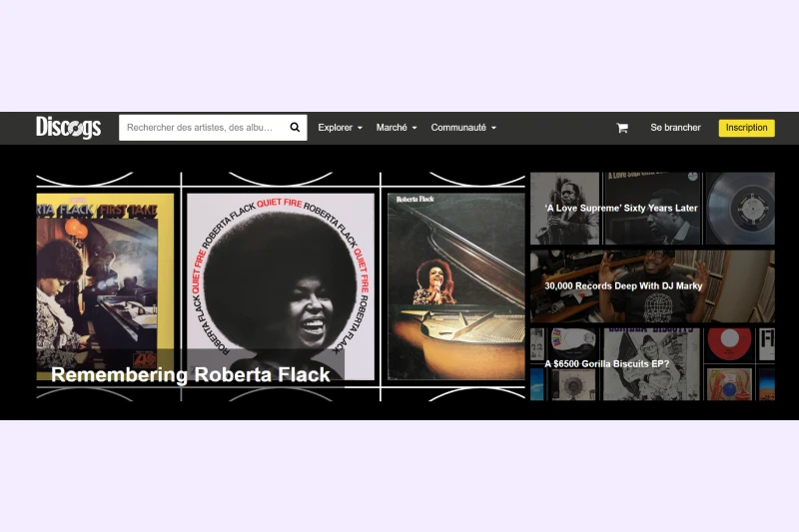Image resolution: width=799 pixels, height=532 pixels.
Task: Open A $6500 Gorilla Biscuits EP? article
Action: (x=652, y=364)
